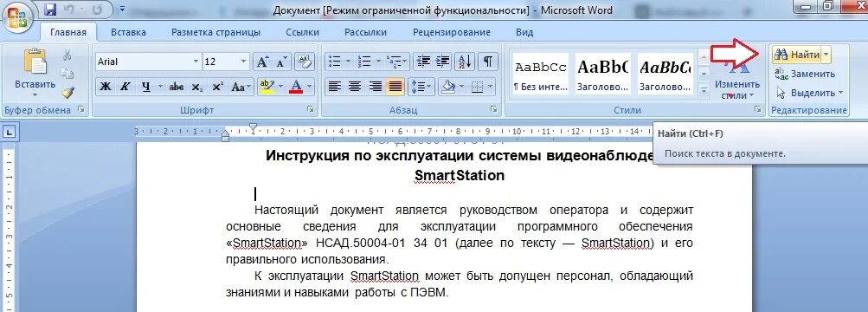The height and width of the screenshot is (312, 868).
Task: Copy selection with the copy icon
Action: pos(68,74)
